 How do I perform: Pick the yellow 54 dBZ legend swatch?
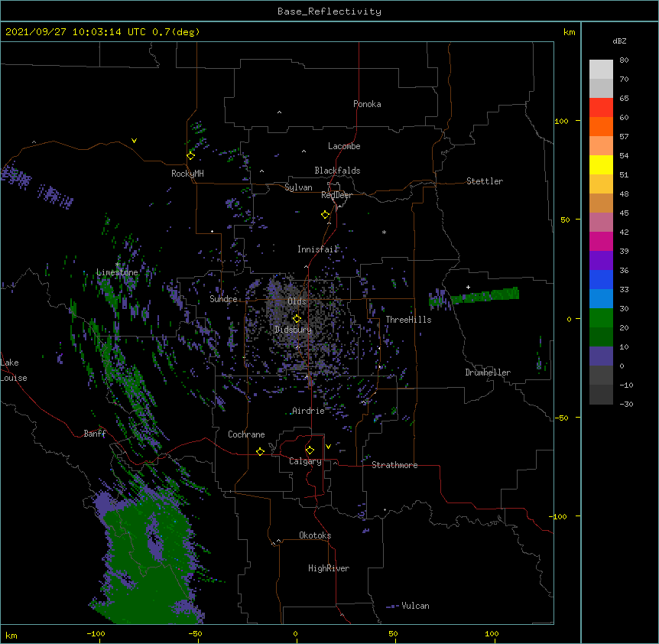point(601,164)
